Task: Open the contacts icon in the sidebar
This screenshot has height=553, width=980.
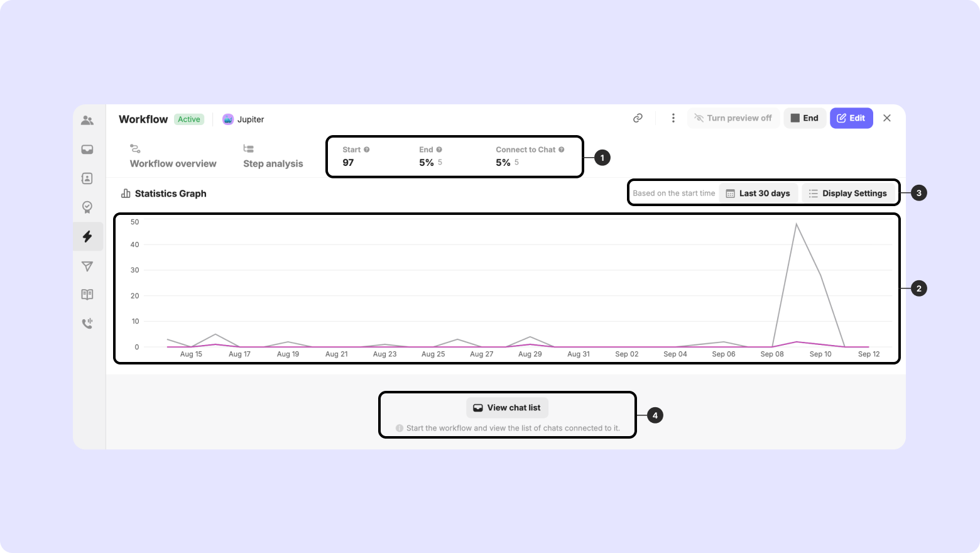Action: click(87, 178)
